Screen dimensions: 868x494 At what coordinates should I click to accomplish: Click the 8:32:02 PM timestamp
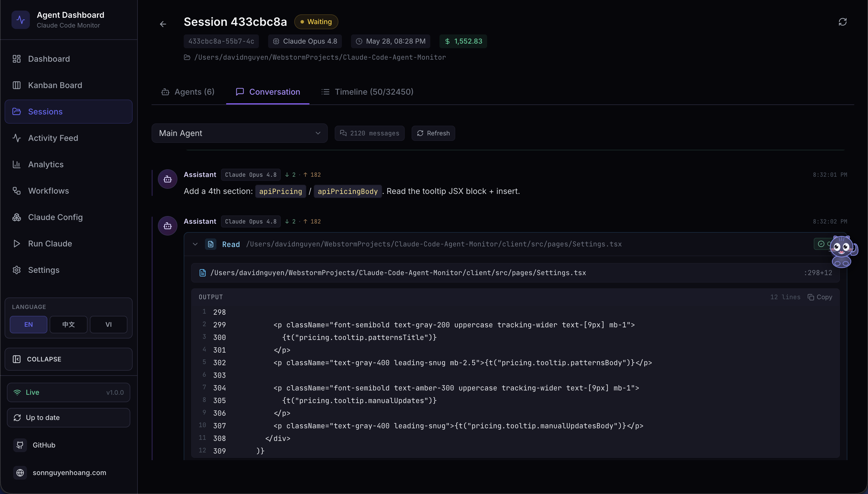tap(830, 221)
